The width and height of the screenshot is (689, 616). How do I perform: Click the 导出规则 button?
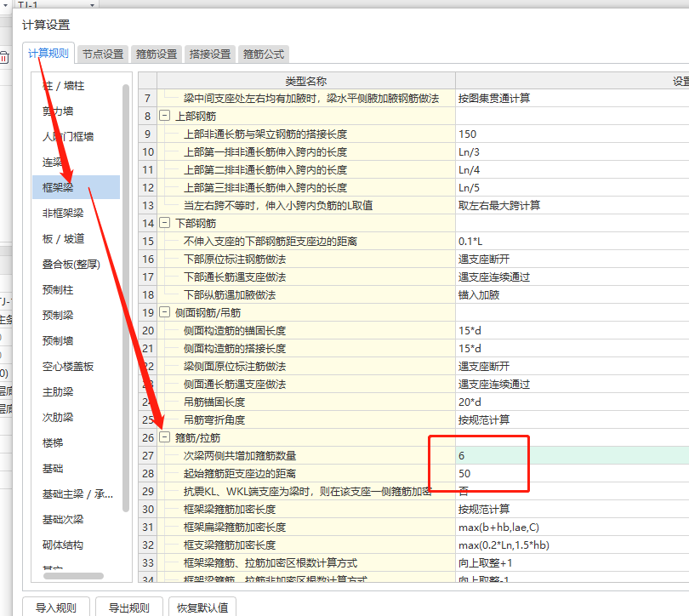(128, 607)
